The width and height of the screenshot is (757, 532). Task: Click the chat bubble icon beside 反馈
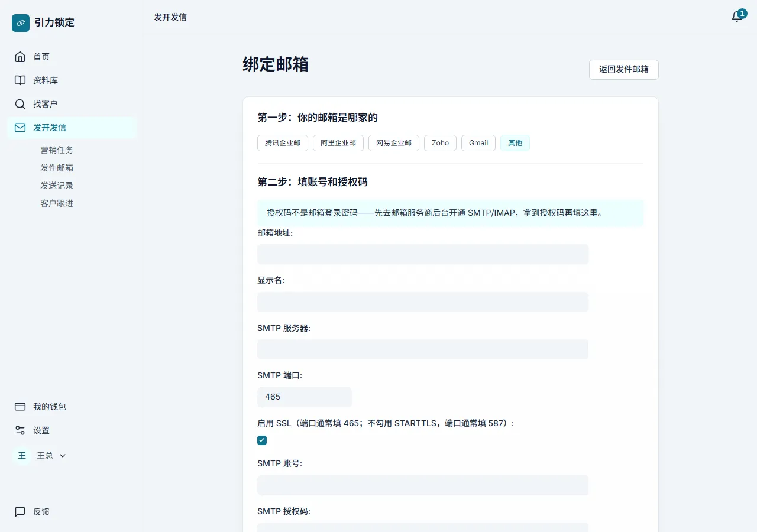pos(20,512)
